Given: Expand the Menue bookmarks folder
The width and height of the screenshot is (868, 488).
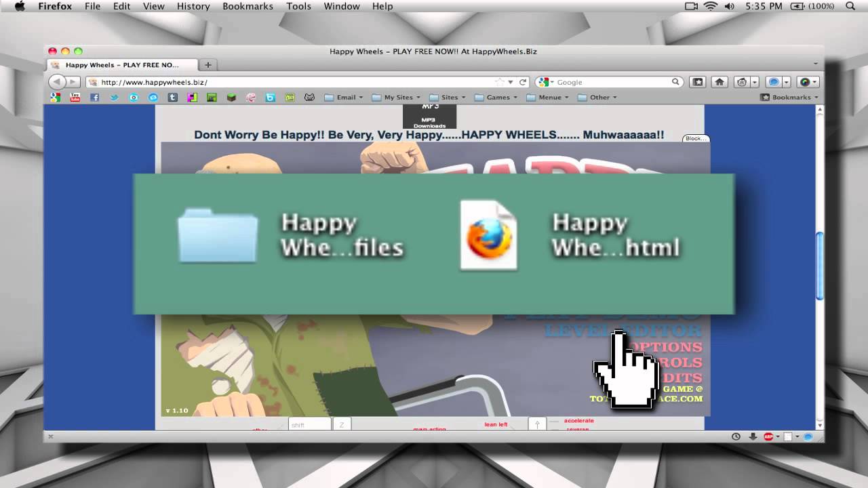Looking at the screenshot, I should tap(547, 97).
